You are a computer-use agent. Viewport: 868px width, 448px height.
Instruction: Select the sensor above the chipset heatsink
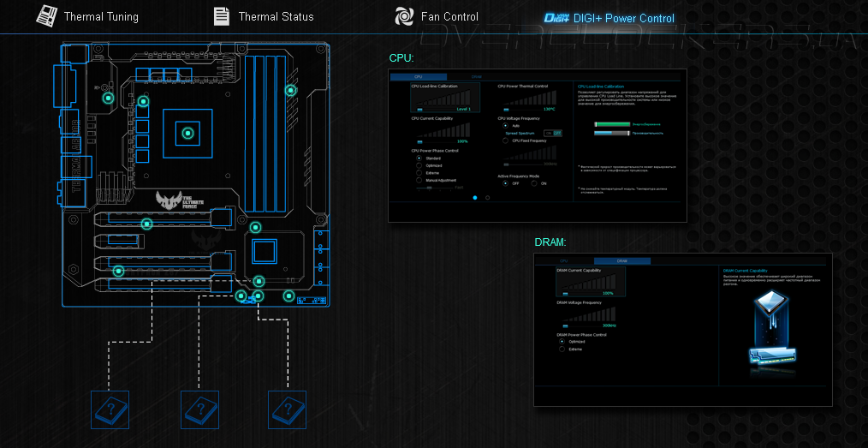click(x=255, y=227)
